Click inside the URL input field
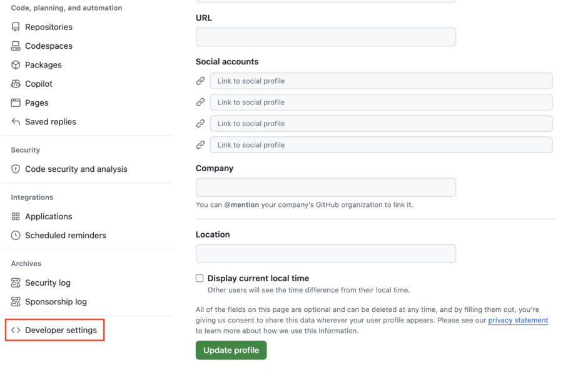 pyautogui.click(x=325, y=37)
